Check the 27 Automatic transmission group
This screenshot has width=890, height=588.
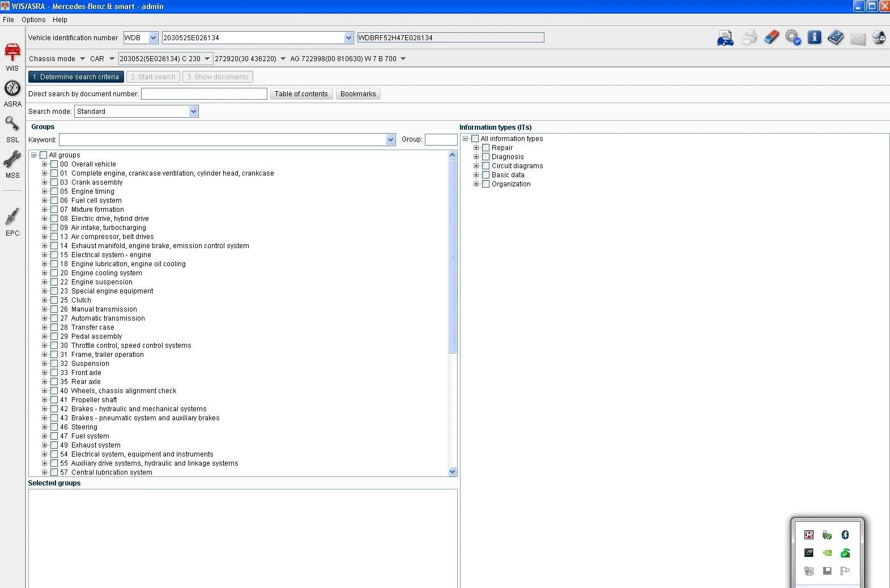(54, 318)
